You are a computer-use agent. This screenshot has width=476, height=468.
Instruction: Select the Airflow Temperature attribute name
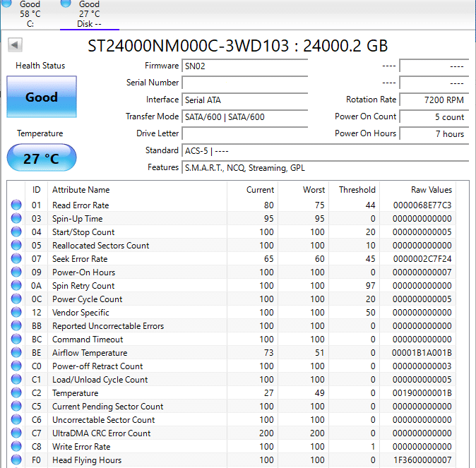click(x=90, y=353)
